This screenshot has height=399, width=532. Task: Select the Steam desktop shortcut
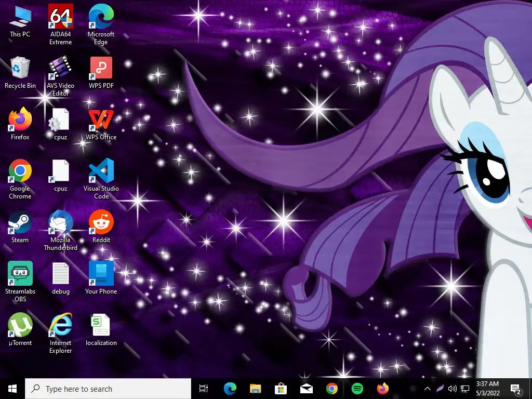[x=20, y=227]
